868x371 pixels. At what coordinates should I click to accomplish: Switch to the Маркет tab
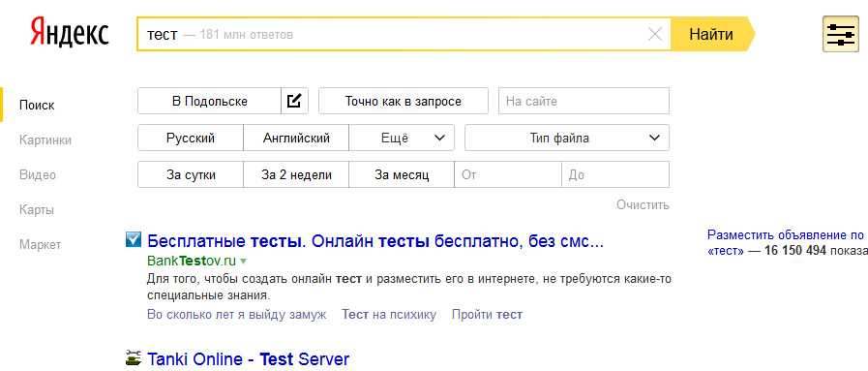[40, 245]
